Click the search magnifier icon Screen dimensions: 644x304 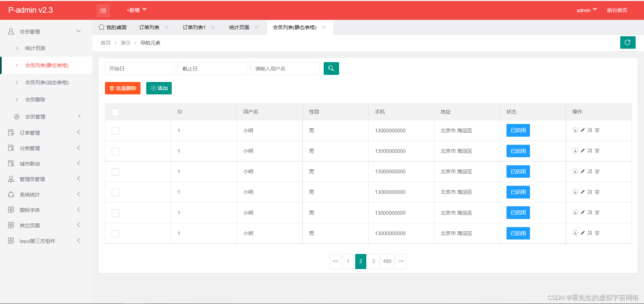(331, 69)
